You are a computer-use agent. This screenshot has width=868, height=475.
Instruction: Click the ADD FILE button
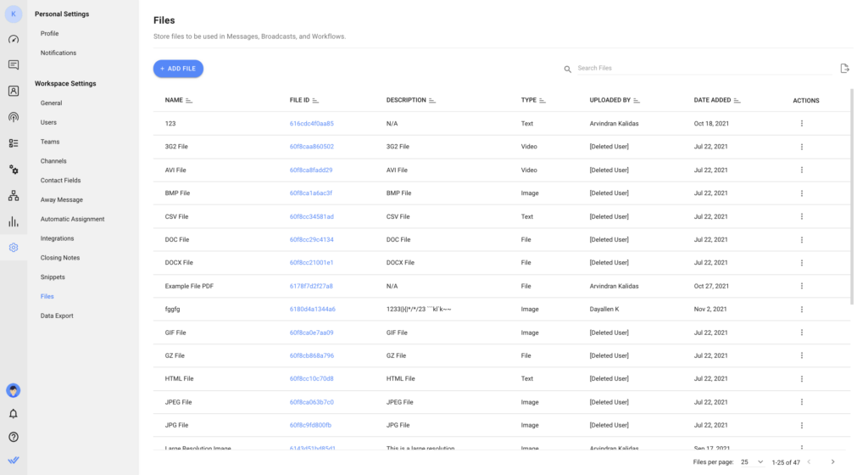click(178, 69)
